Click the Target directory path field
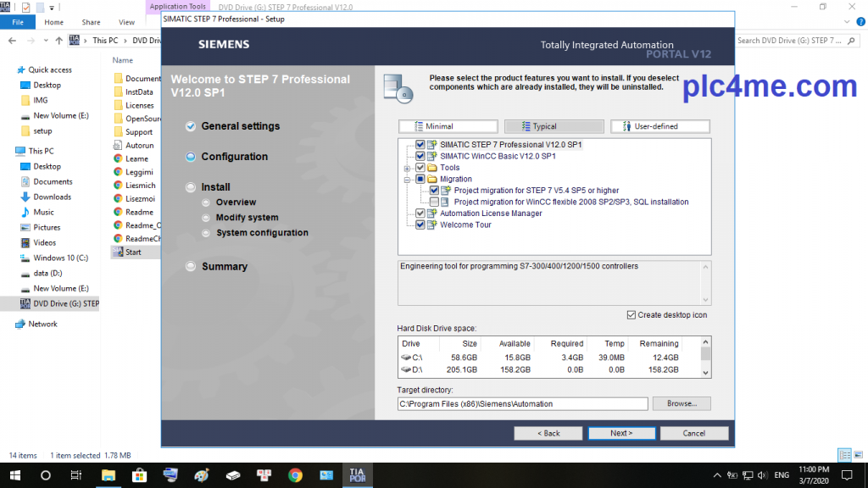 tap(522, 404)
